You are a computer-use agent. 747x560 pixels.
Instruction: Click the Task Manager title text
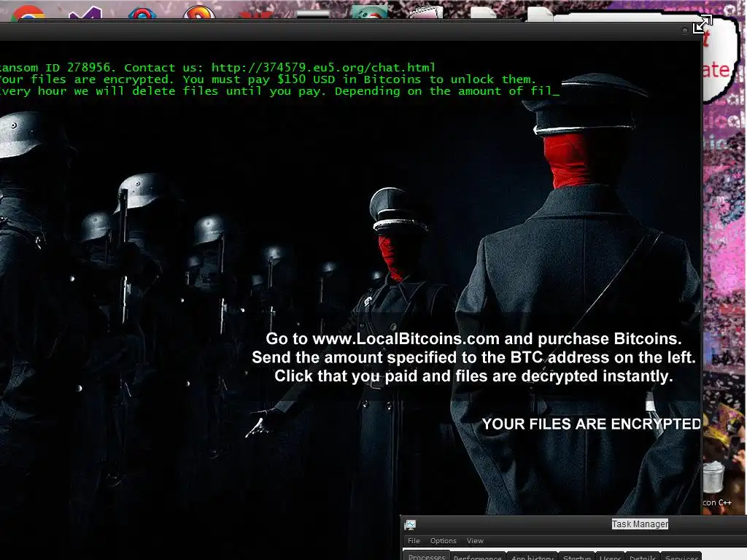pyautogui.click(x=640, y=524)
